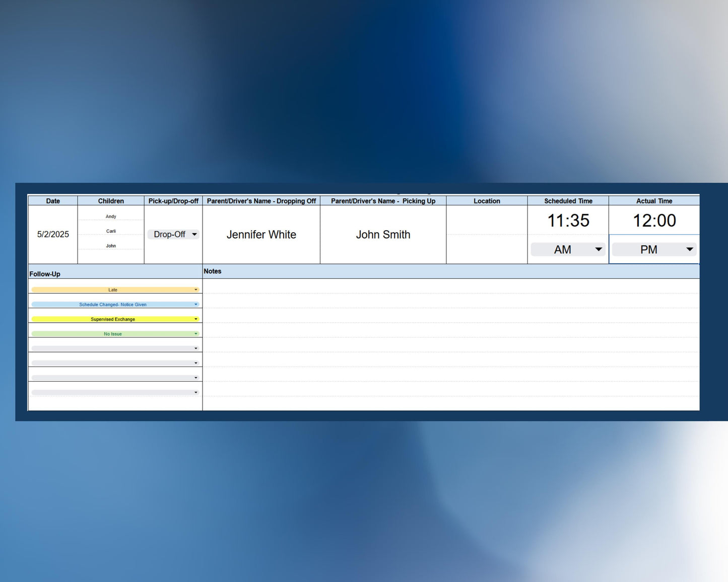Click the Pick-up/Drop-off column header

click(173, 201)
